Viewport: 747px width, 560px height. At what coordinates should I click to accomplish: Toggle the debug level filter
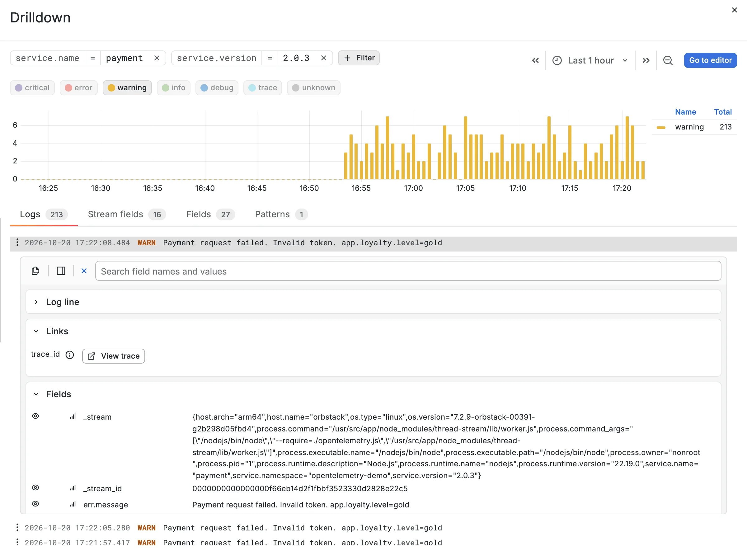[x=217, y=88]
